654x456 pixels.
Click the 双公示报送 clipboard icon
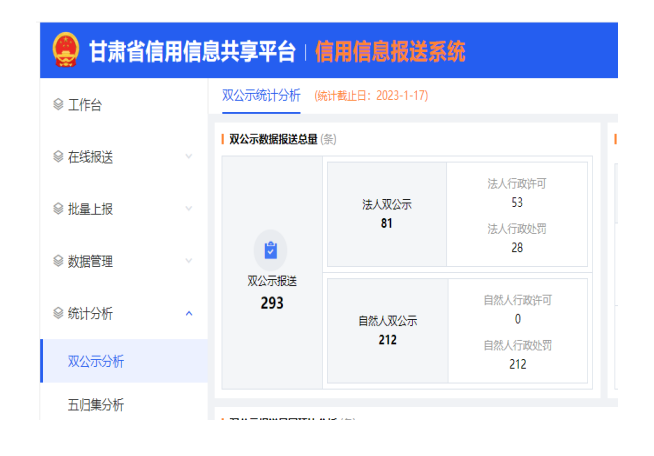click(271, 250)
